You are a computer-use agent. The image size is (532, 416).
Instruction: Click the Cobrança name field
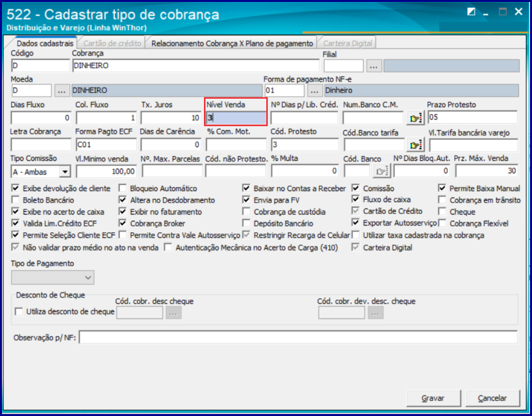[x=196, y=65]
